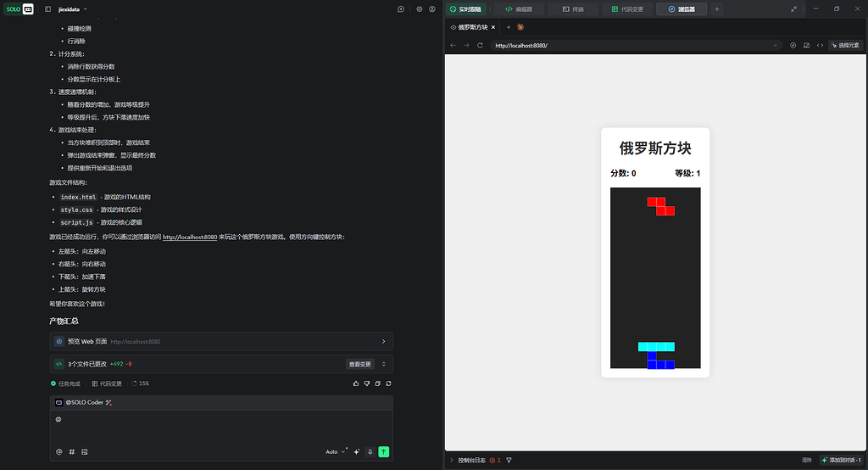Viewport: 868px width, 470px height.
Task: Switch to the 实时跟随 live-follow tab
Action: pos(465,8)
